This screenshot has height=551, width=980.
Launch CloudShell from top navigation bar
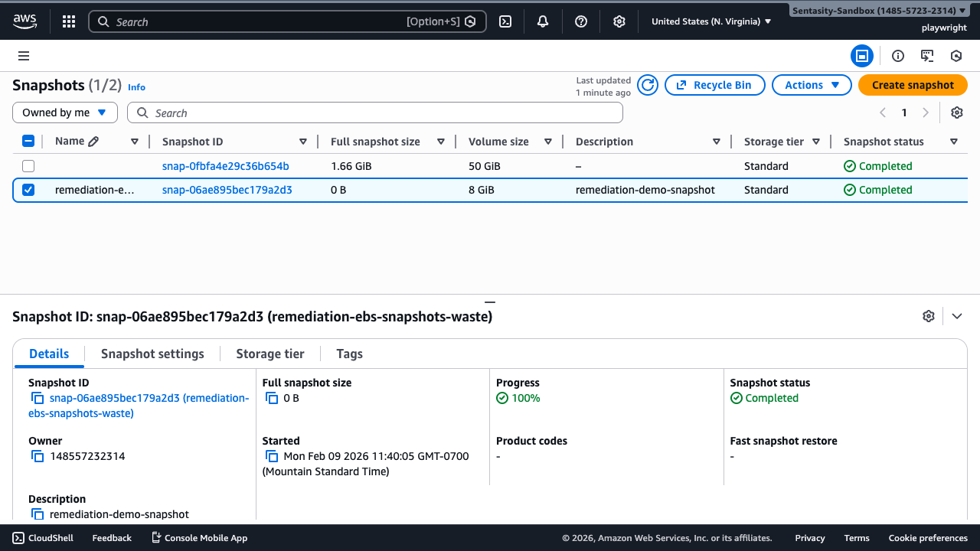coord(505,21)
